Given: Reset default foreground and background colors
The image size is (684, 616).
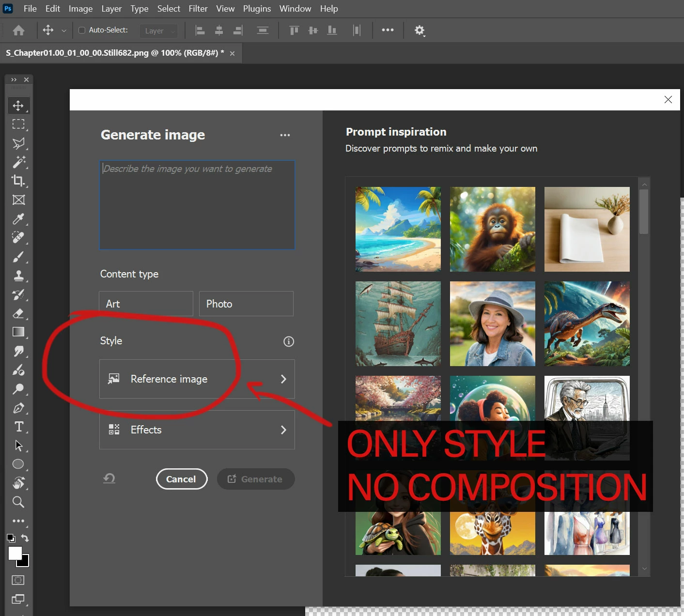Looking at the screenshot, I should pyautogui.click(x=11, y=538).
